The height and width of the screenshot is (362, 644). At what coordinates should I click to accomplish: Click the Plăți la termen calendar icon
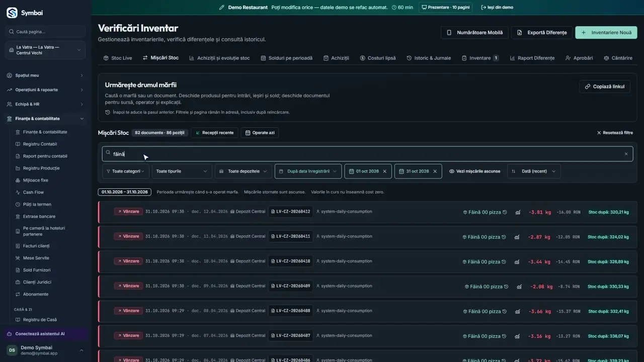pos(18,205)
